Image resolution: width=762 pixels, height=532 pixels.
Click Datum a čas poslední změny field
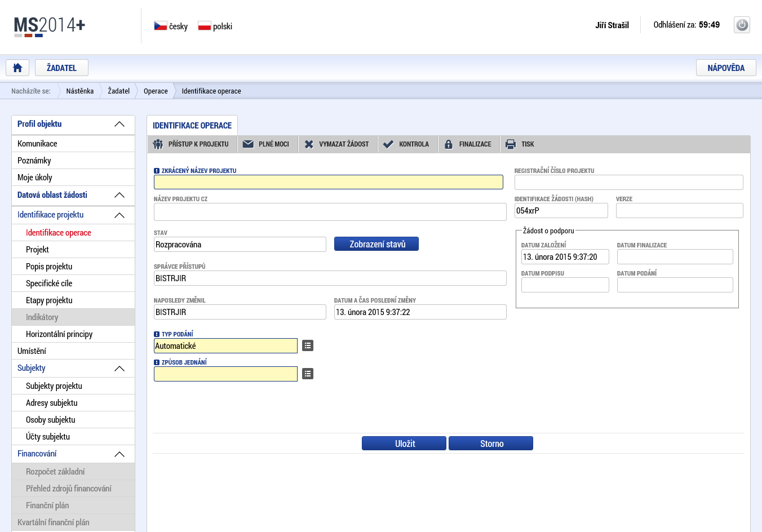click(420, 312)
